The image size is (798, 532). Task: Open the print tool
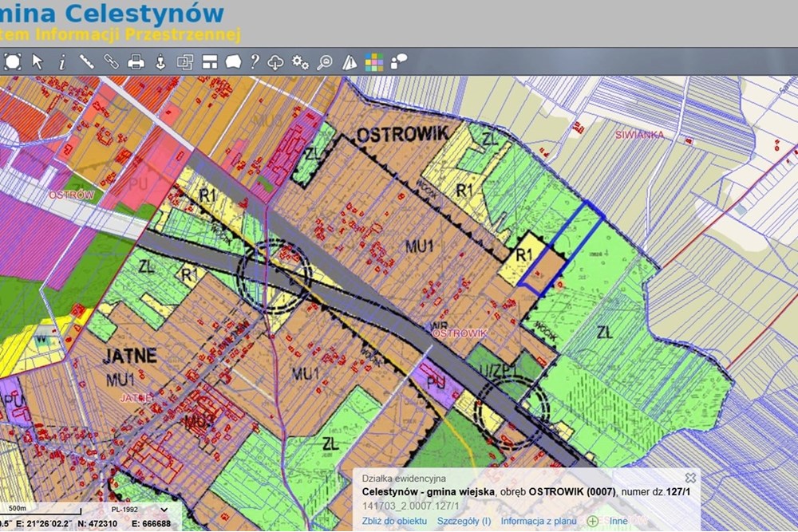pyautogui.click(x=136, y=61)
